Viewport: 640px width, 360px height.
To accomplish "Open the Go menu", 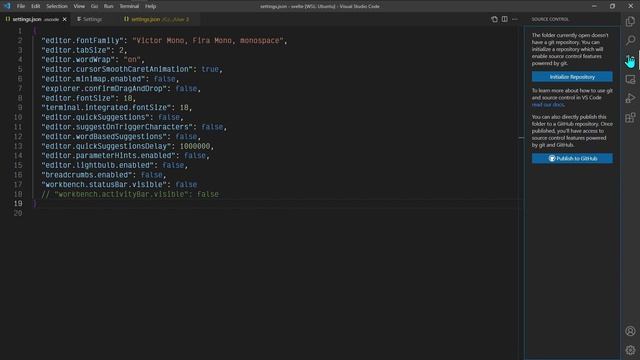I will tap(94, 6).
